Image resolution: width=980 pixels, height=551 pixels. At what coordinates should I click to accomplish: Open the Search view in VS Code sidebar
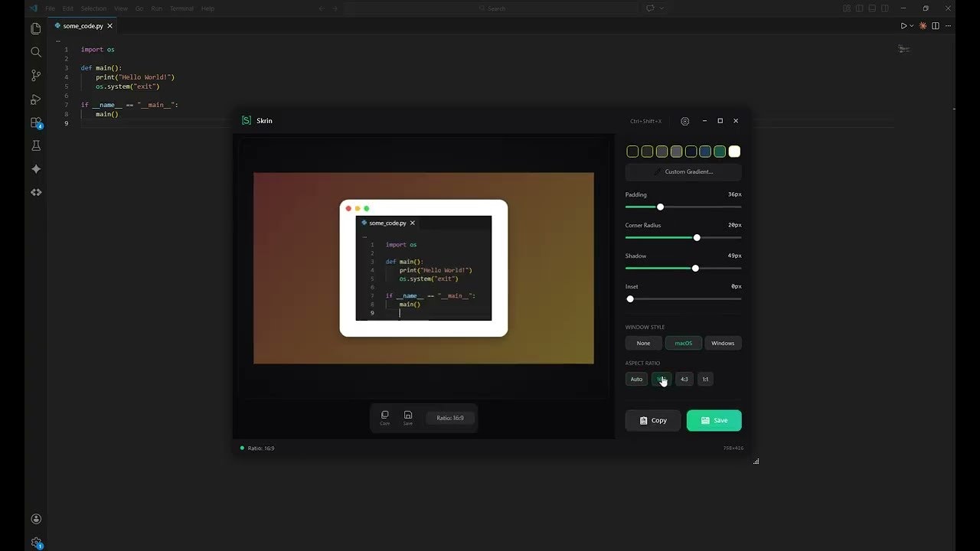[x=36, y=52]
